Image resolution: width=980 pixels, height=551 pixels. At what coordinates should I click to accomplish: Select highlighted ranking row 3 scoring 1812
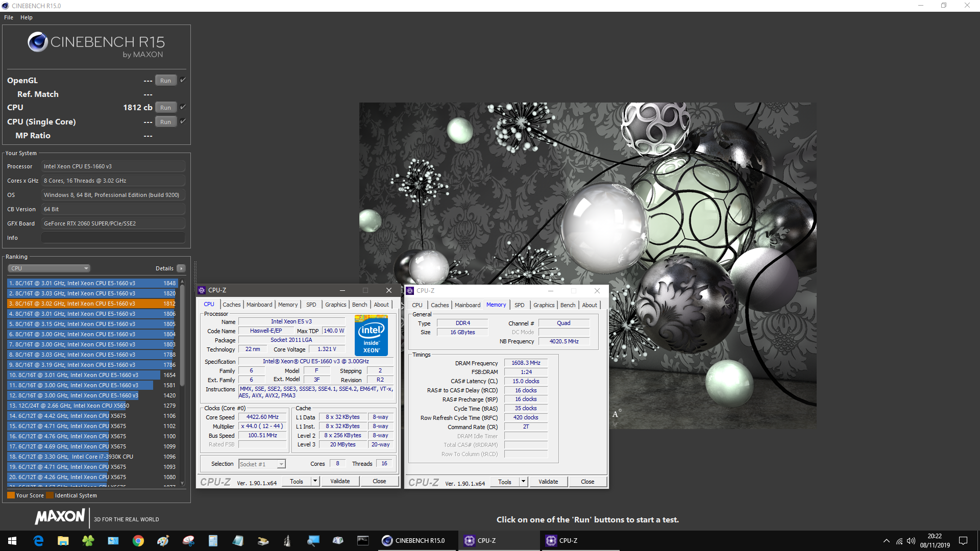pyautogui.click(x=92, y=304)
